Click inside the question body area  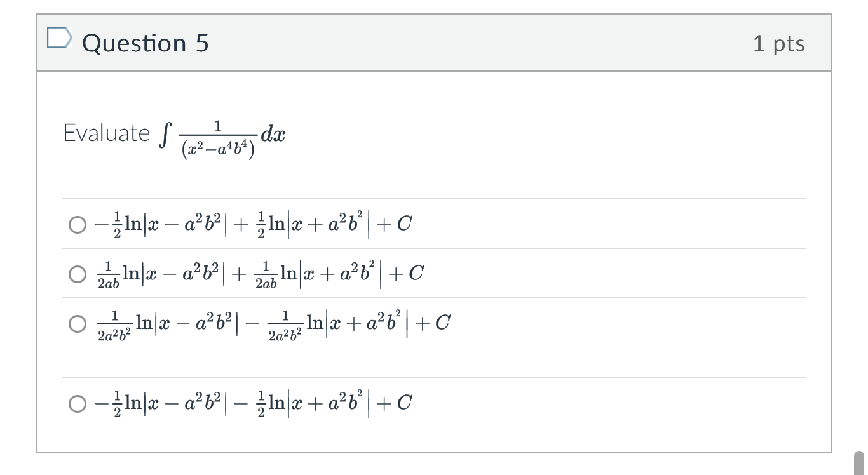[572, 159]
